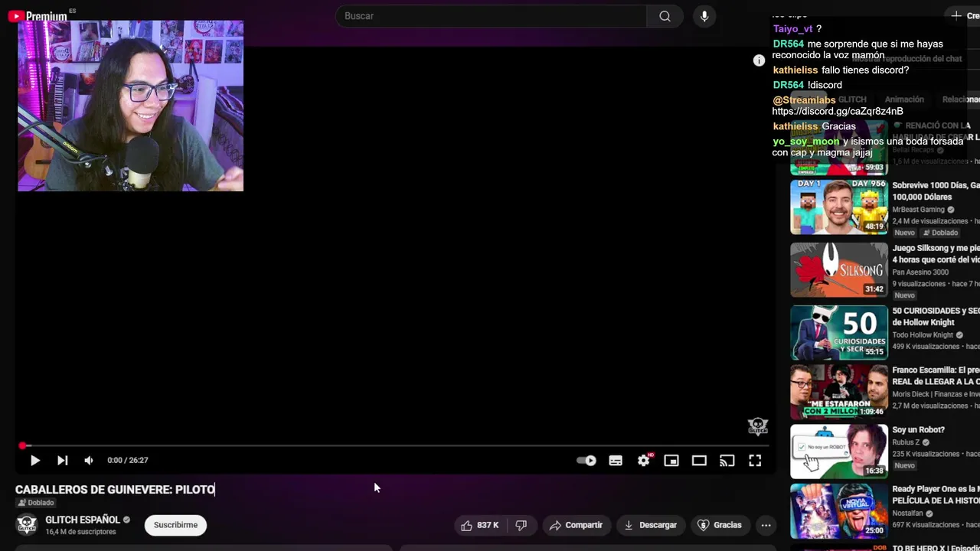Cast video to a device

[x=727, y=460]
